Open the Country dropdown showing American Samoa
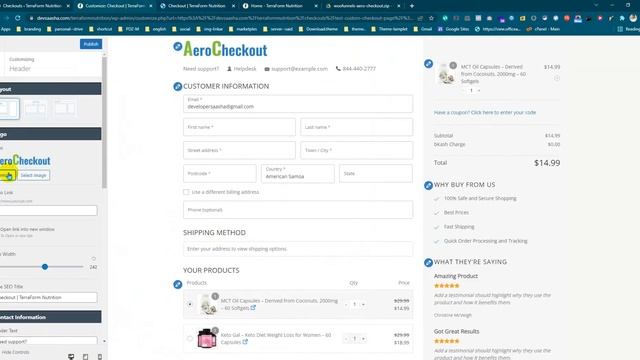640x360 pixels. pyautogui.click(x=298, y=173)
